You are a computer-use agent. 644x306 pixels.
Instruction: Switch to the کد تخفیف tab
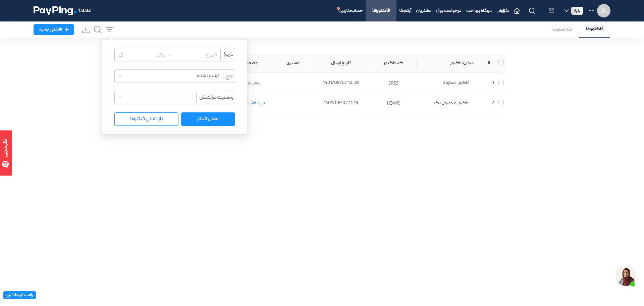coord(562,29)
